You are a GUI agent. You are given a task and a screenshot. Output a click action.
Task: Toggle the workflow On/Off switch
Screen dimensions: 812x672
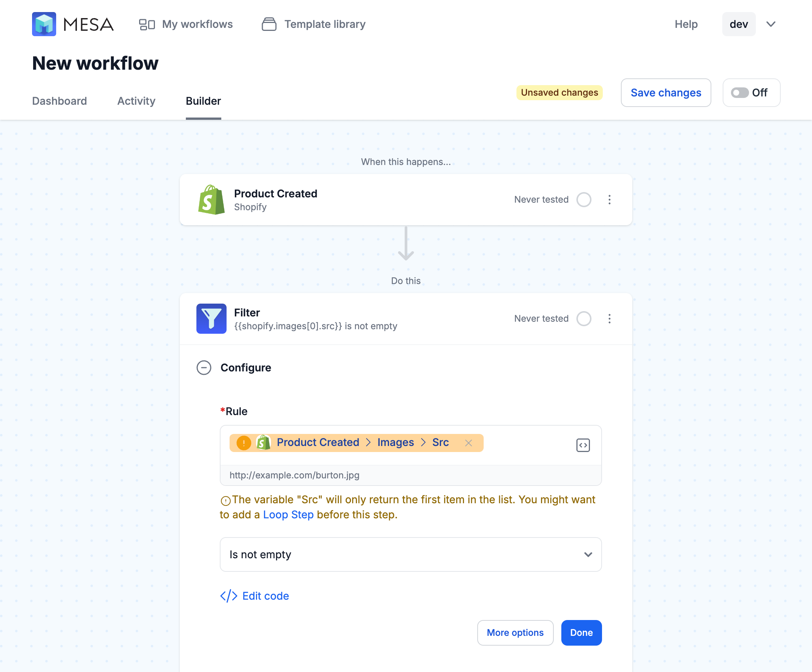[x=740, y=92]
